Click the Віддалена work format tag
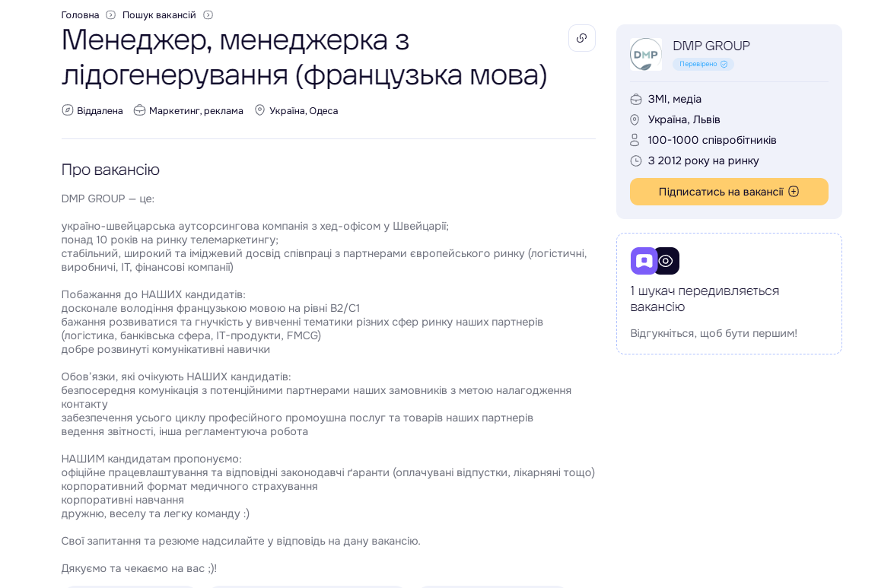 click(x=100, y=111)
